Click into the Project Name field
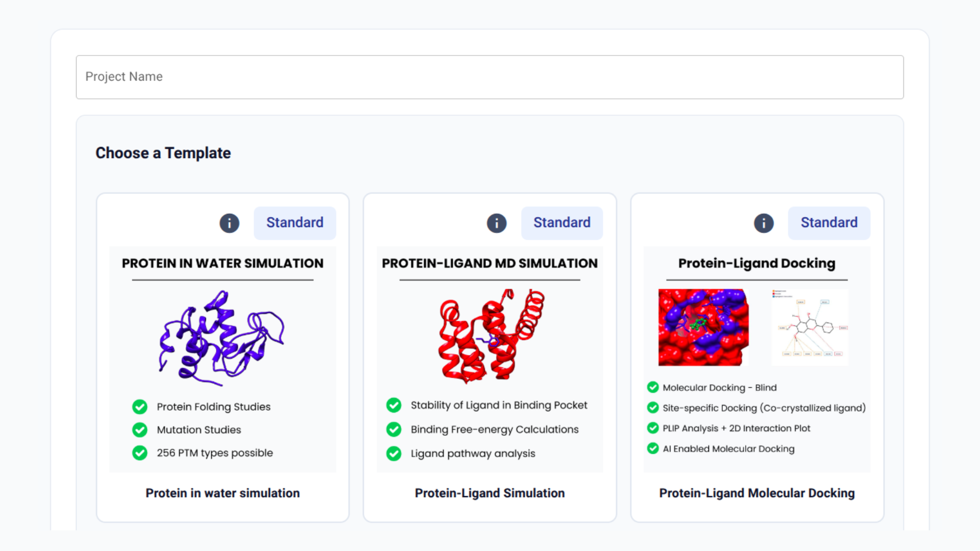Image resolution: width=980 pixels, height=551 pixels. (489, 77)
